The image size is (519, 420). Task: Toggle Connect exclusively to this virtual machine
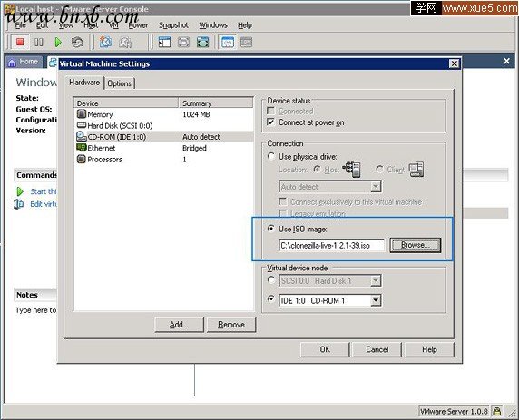(283, 201)
